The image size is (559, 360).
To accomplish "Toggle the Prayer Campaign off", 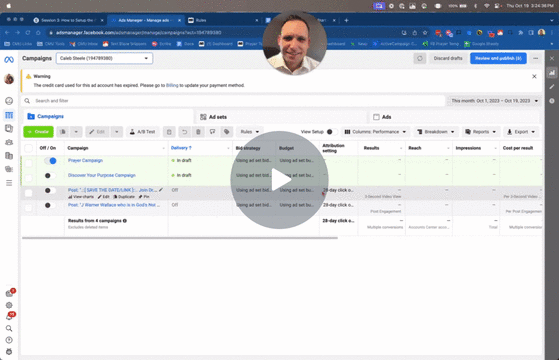I will 50,161.
